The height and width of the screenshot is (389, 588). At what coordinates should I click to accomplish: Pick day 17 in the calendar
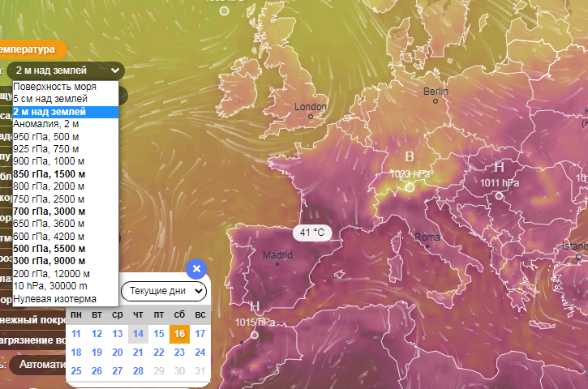200,334
